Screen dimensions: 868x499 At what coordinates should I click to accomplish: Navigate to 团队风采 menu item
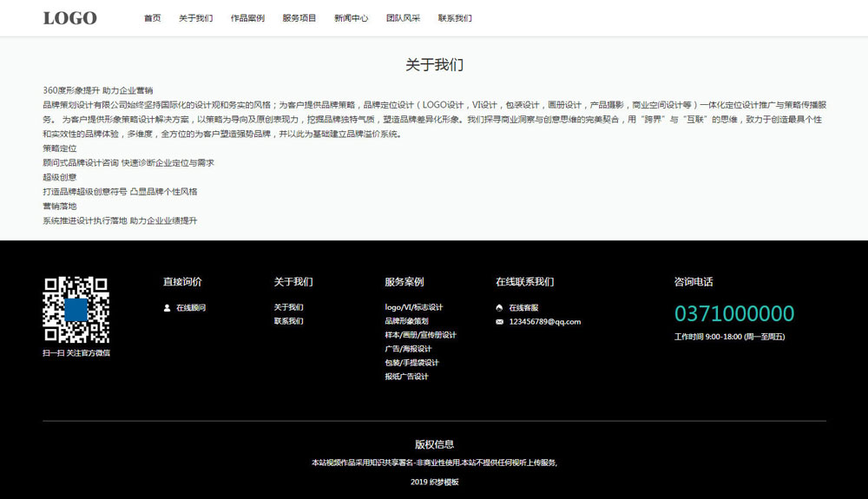pos(403,18)
